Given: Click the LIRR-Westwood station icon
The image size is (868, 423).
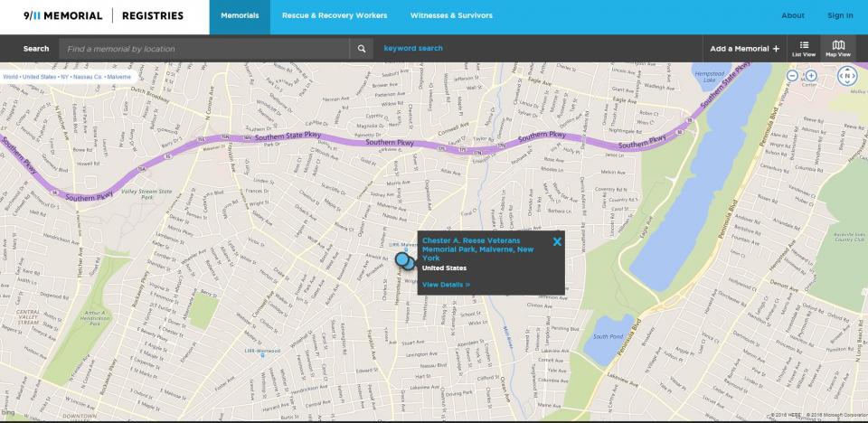Looking at the screenshot, I should click(262, 355).
